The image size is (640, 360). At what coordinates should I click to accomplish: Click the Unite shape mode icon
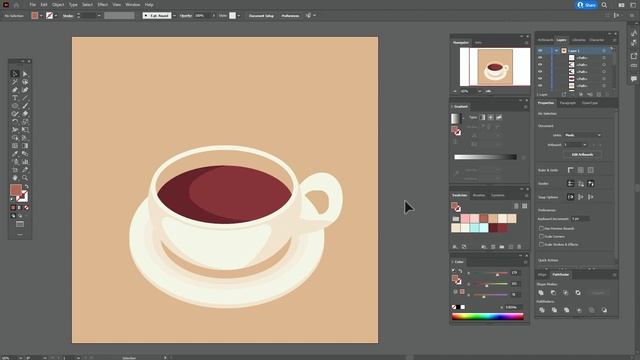coord(541,293)
